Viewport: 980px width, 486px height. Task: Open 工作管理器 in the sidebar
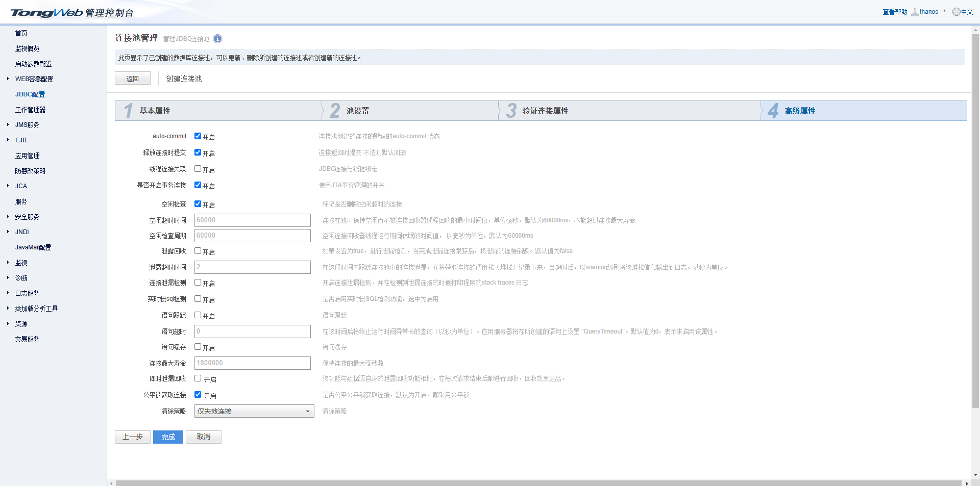(30, 110)
